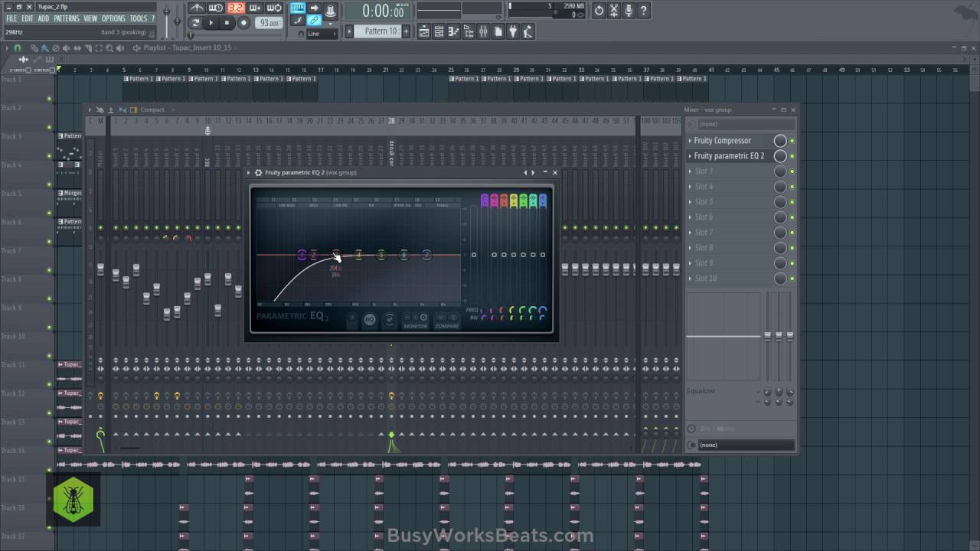
Task: Click the Stop playback button
Action: [227, 24]
